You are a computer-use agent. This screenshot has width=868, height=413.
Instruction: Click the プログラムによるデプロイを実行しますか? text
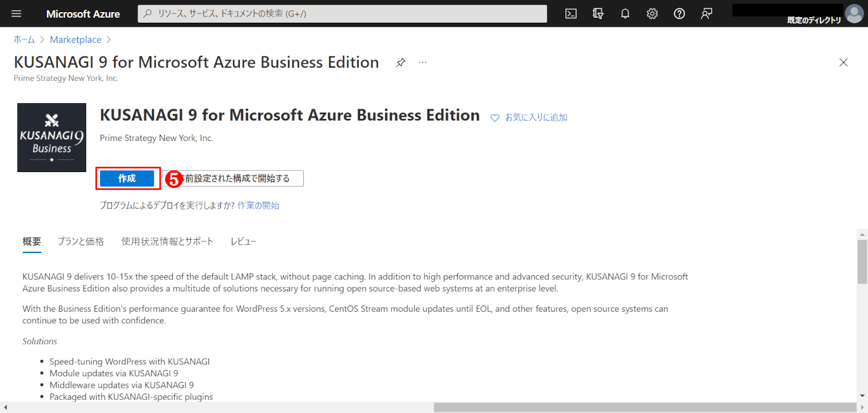click(x=167, y=205)
